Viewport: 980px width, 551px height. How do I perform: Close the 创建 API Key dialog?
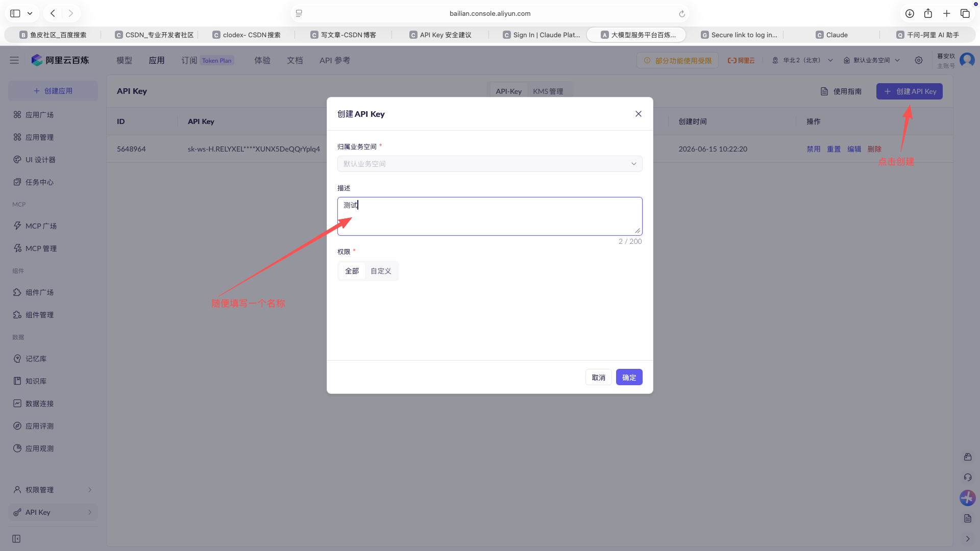click(x=638, y=114)
